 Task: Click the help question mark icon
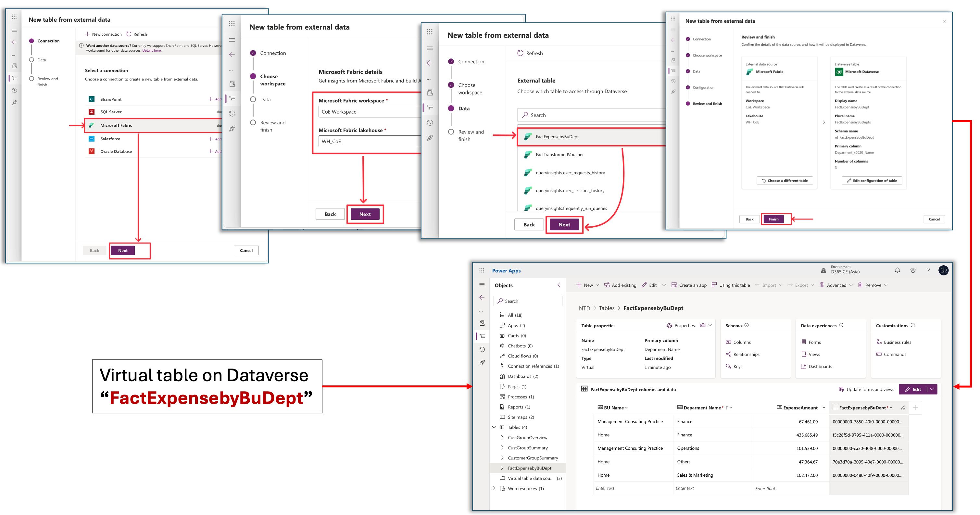click(928, 270)
